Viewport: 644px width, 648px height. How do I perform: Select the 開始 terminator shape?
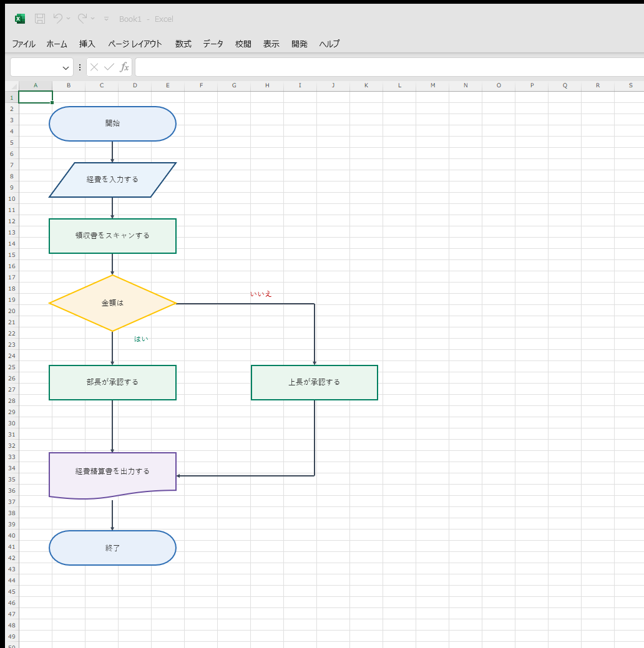click(112, 123)
